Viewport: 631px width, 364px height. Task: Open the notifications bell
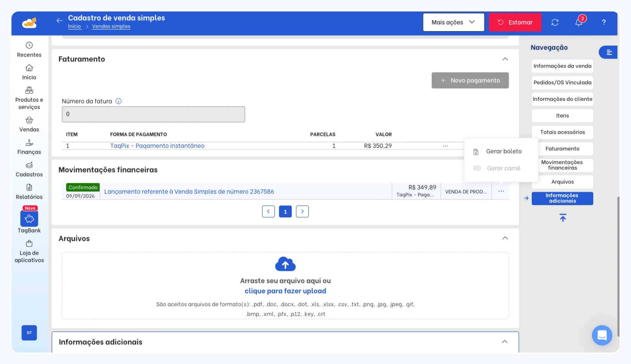(x=579, y=22)
